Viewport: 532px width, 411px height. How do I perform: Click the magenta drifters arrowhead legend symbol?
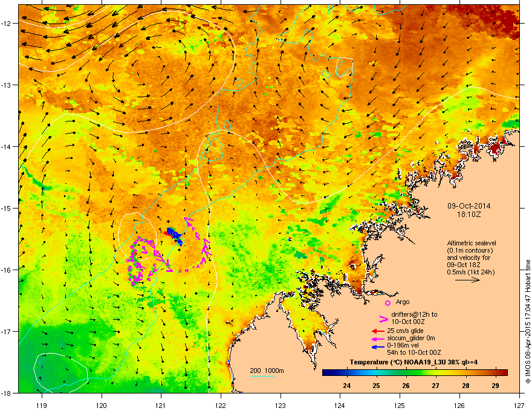click(384, 319)
